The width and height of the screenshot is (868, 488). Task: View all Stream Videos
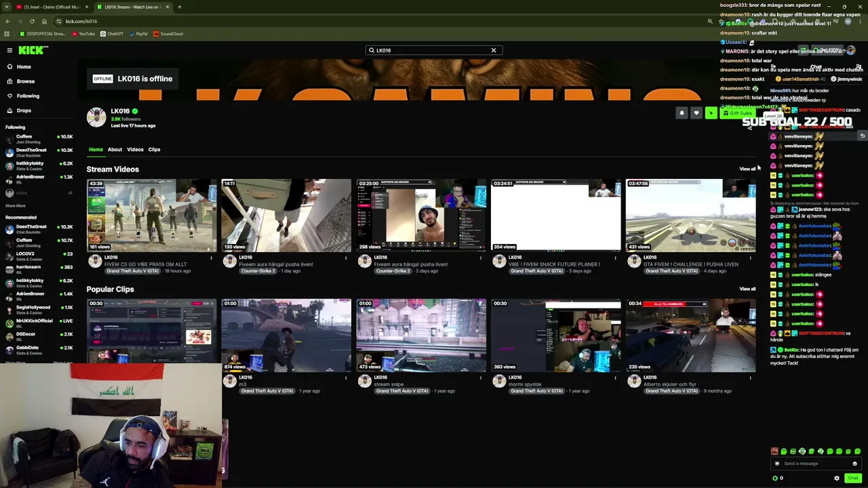point(747,169)
